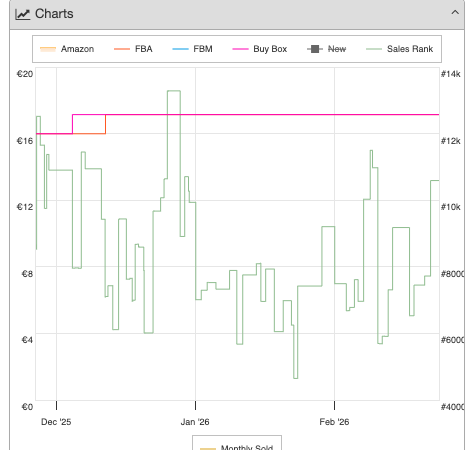Image resolution: width=474 pixels, height=450 pixels.
Task: Click the Charts panel header title
Action: pos(54,14)
